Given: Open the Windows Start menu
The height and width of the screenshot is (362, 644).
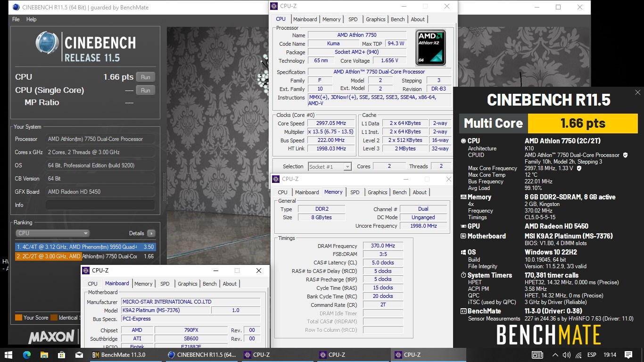Looking at the screenshot, I should (x=8, y=354).
